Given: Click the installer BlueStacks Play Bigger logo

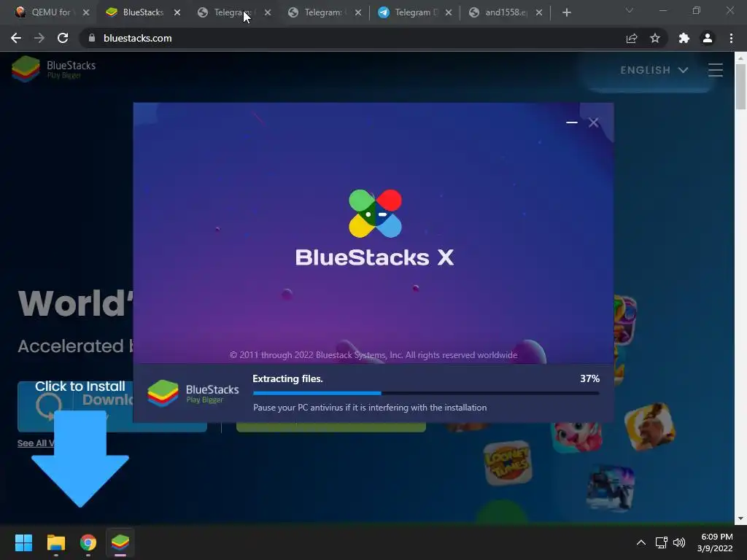Looking at the screenshot, I should [193, 393].
